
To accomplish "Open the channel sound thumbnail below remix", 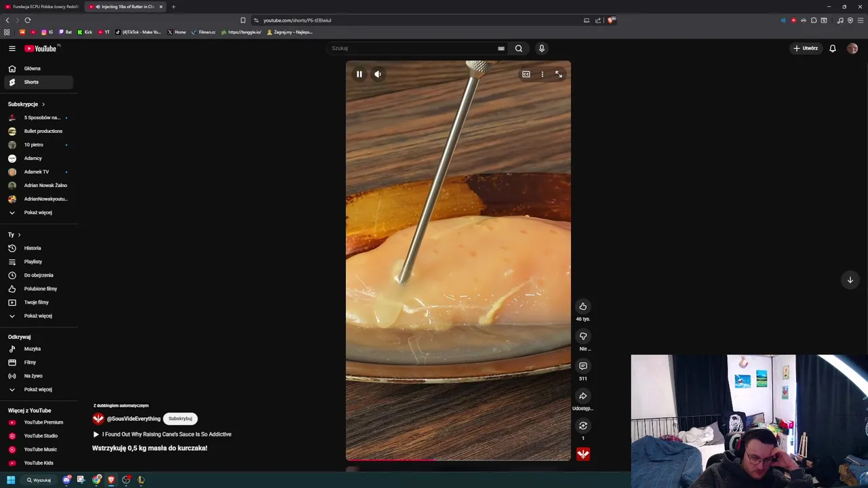I will (x=583, y=454).
